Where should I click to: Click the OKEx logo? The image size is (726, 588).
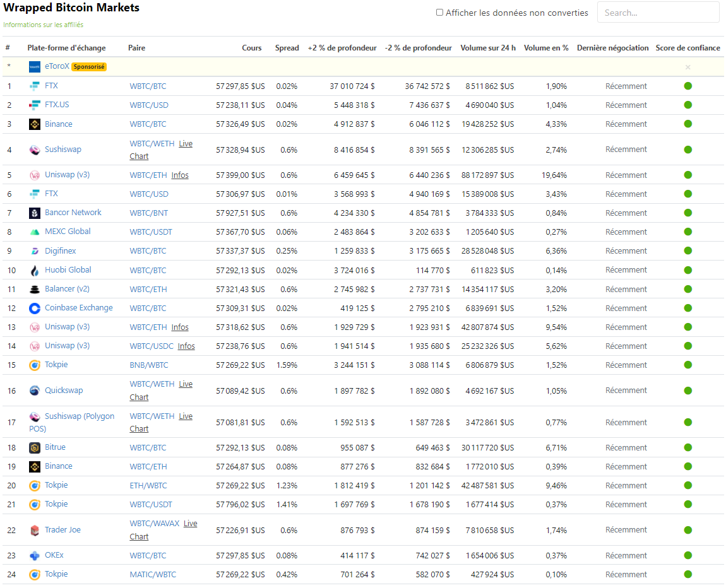click(34, 556)
